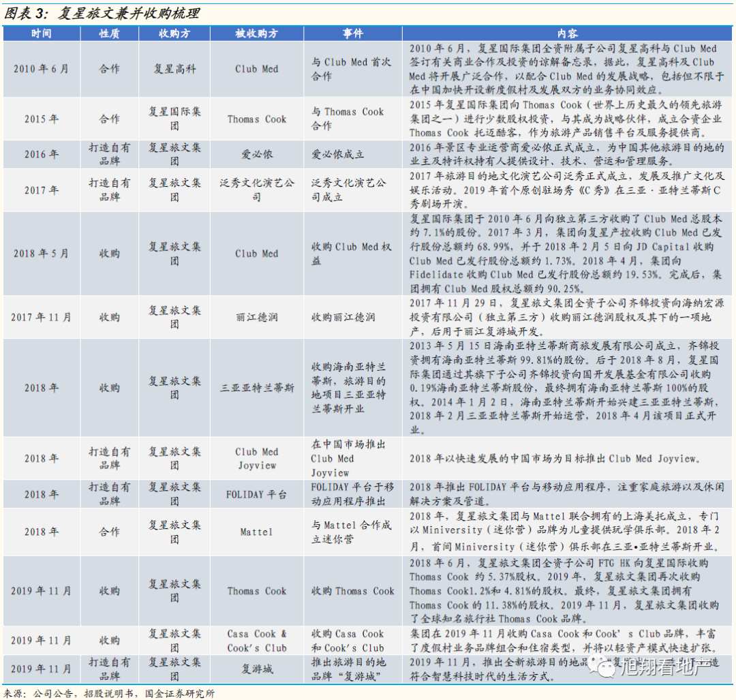Click the 泛秀文化演艺公司成立 event cell
Screen dimensions: 736x700
tap(352, 190)
